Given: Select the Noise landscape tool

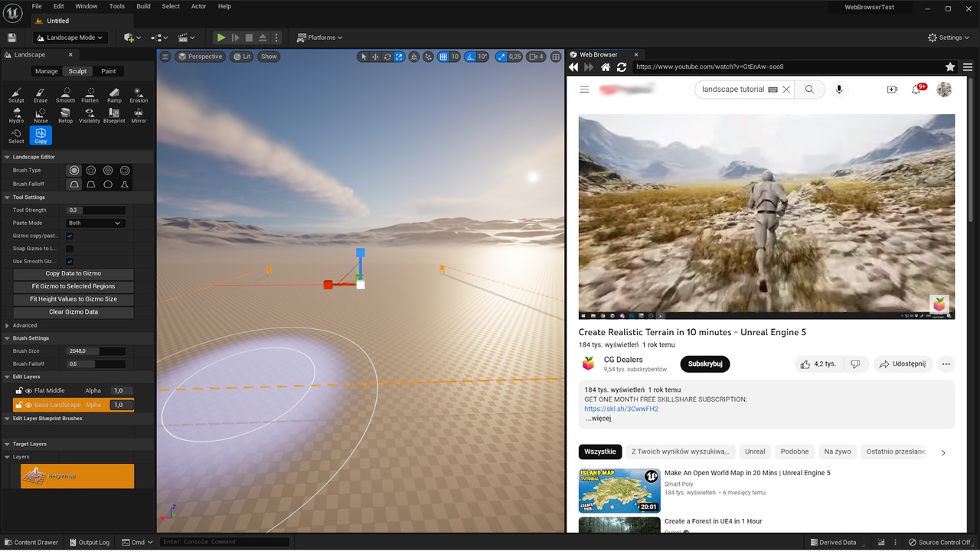Looking at the screenshot, I should point(41,116).
